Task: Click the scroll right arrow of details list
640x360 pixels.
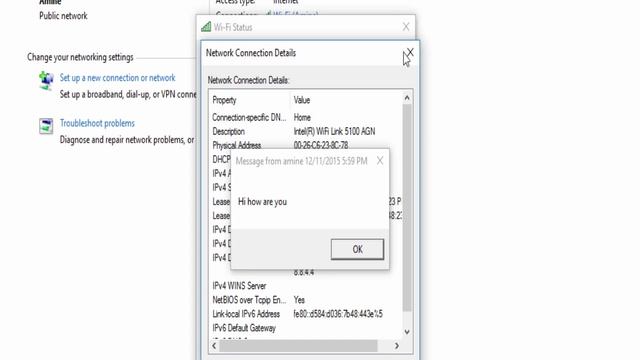Action: click(x=396, y=346)
